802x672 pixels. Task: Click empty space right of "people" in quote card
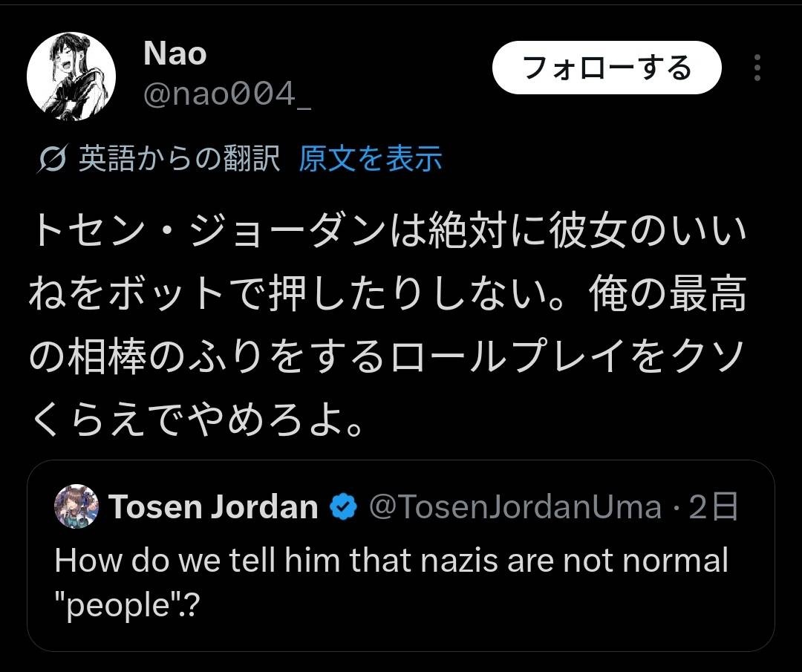(483, 606)
